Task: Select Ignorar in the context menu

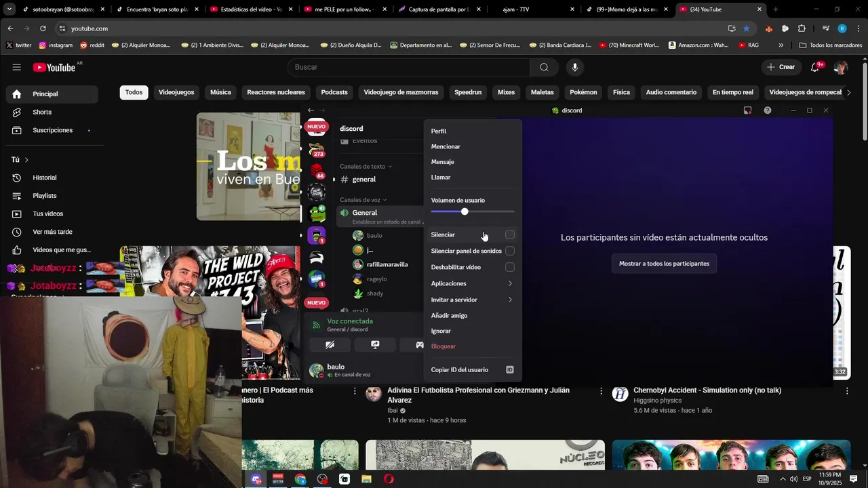Action: pos(473,331)
